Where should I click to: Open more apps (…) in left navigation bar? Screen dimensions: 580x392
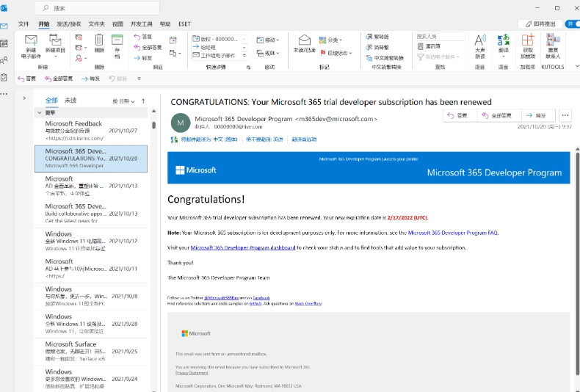(x=4, y=94)
